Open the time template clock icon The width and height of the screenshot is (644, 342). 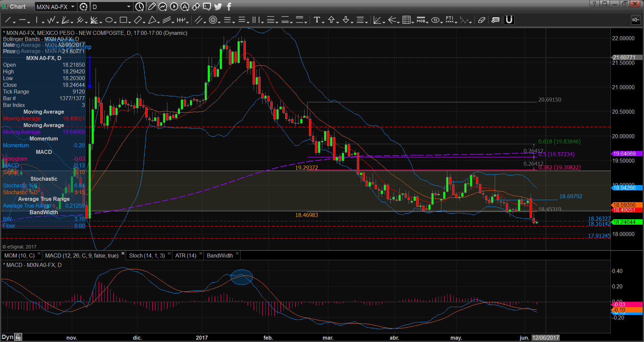tap(140, 7)
